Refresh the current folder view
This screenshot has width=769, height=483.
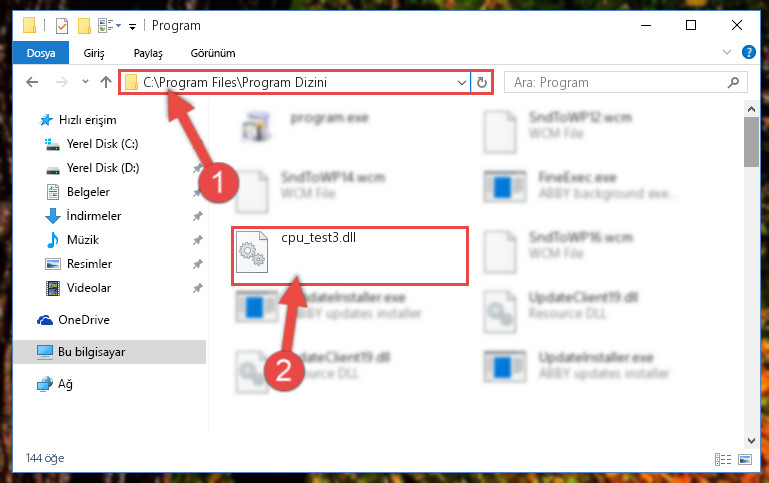[x=482, y=82]
